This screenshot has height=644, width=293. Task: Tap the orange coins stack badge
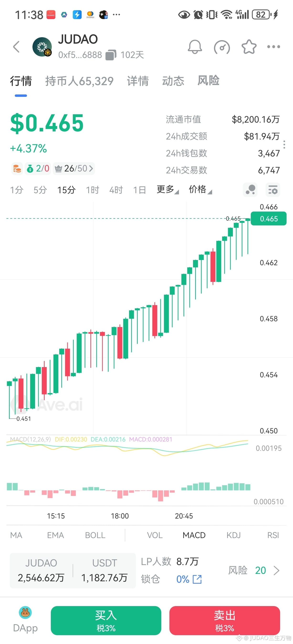pyautogui.click(x=17, y=168)
